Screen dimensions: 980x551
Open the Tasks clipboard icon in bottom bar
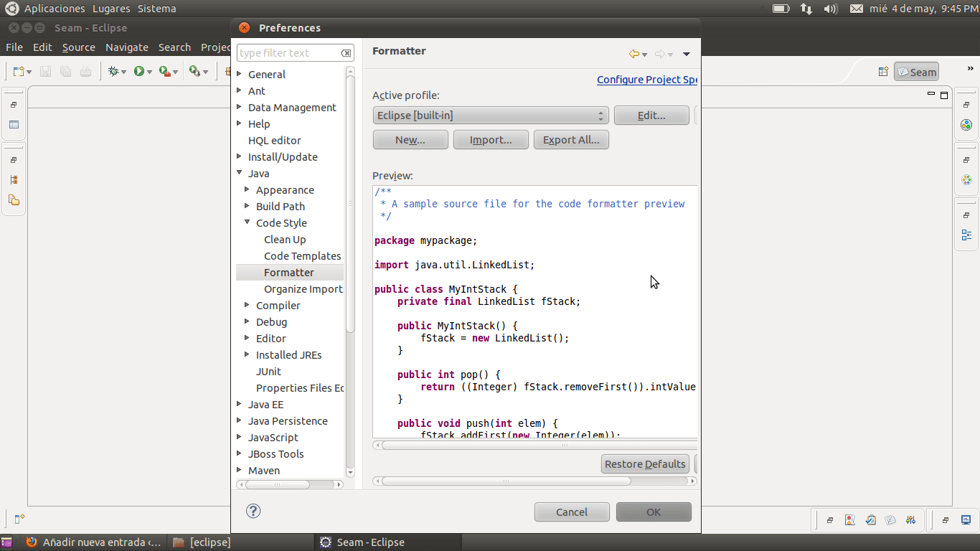click(x=870, y=520)
